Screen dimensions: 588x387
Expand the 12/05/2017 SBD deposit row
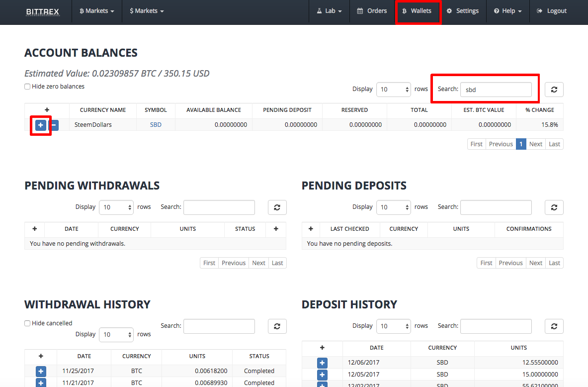point(322,375)
